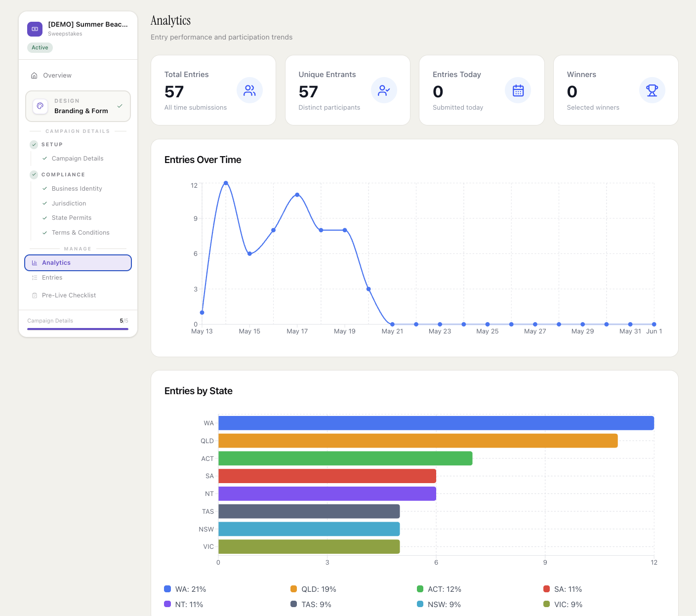The image size is (696, 616).
Task: Click the Entries Over Time heading
Action: [203, 160]
